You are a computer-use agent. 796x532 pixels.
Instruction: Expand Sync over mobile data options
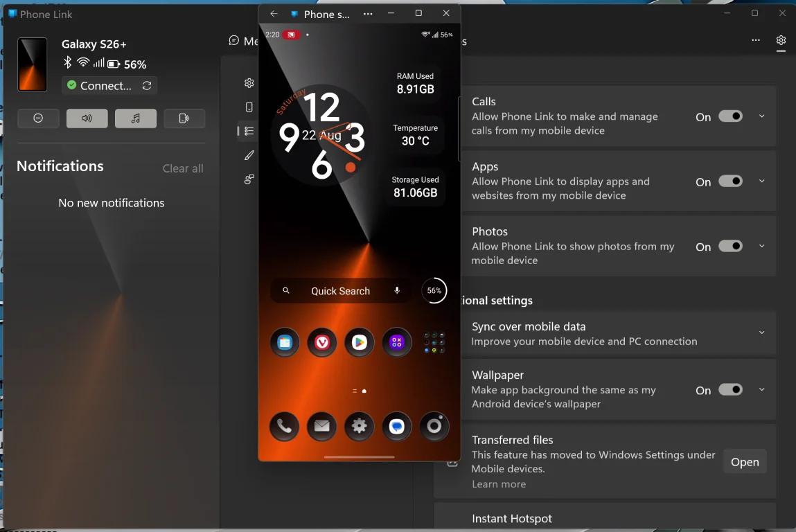pyautogui.click(x=761, y=332)
